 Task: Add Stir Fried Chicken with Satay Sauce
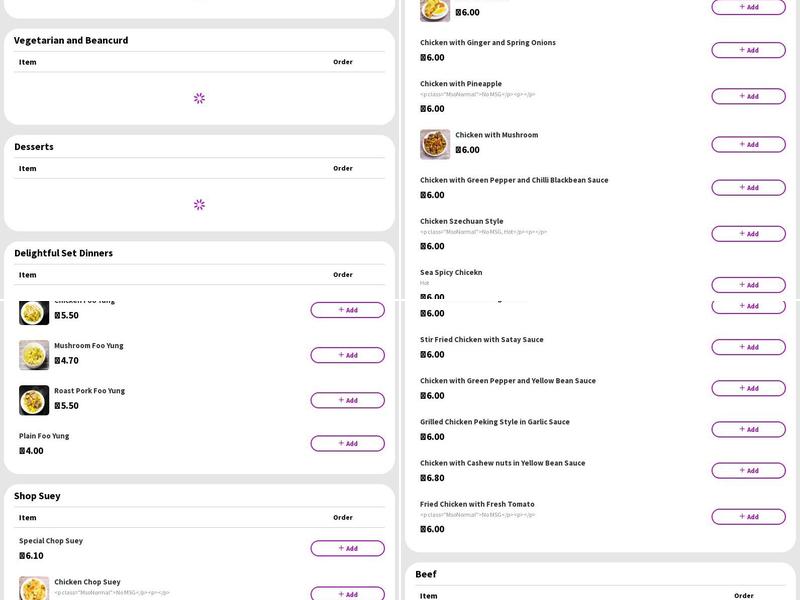coord(748,347)
